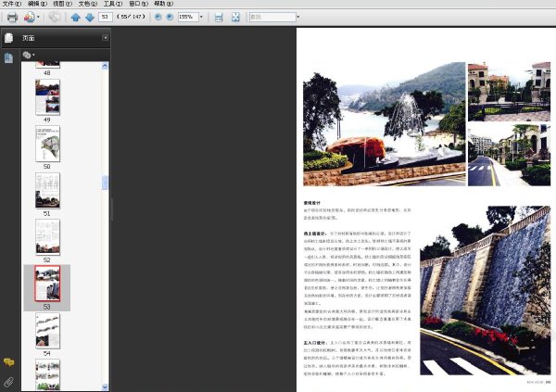Open the 视图 menu
556x392 pixels.
coord(62,4)
